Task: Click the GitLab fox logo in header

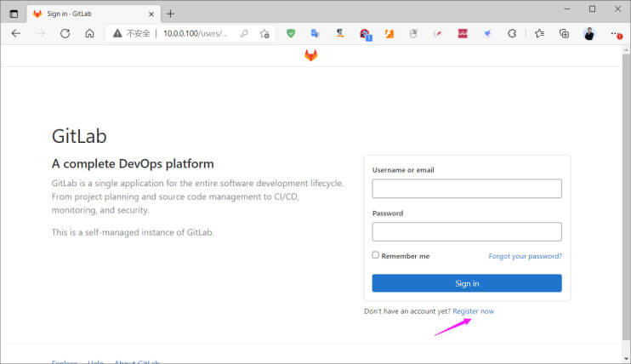Action: [x=310, y=55]
